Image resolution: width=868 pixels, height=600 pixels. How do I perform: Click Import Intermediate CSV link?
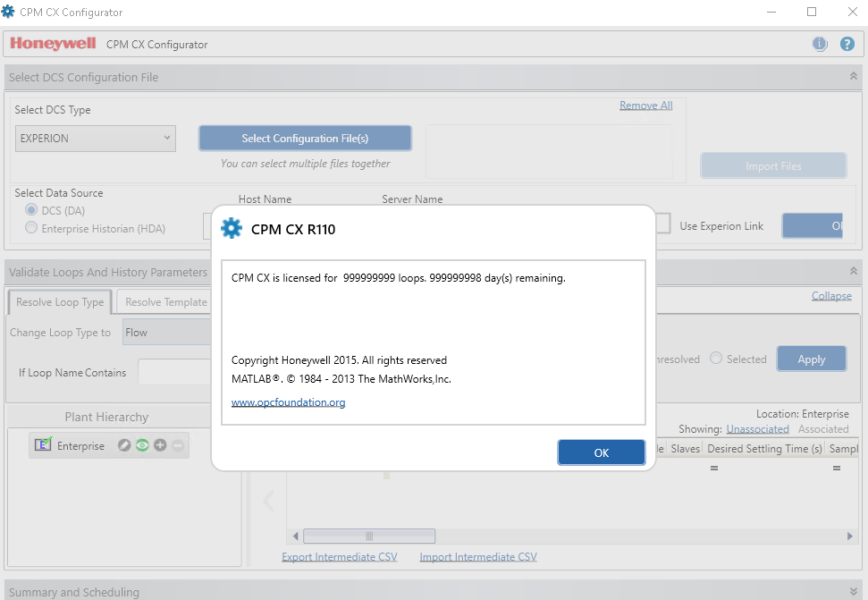tap(478, 557)
